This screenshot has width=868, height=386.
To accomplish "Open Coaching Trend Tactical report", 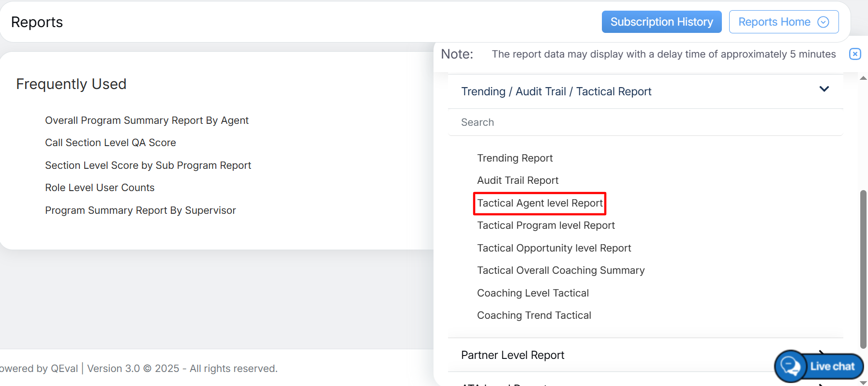I will click(x=534, y=315).
